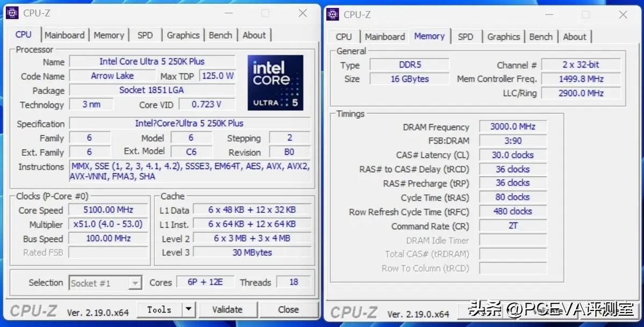644x327 pixels.
Task: Click the Tools button
Action: point(159,309)
